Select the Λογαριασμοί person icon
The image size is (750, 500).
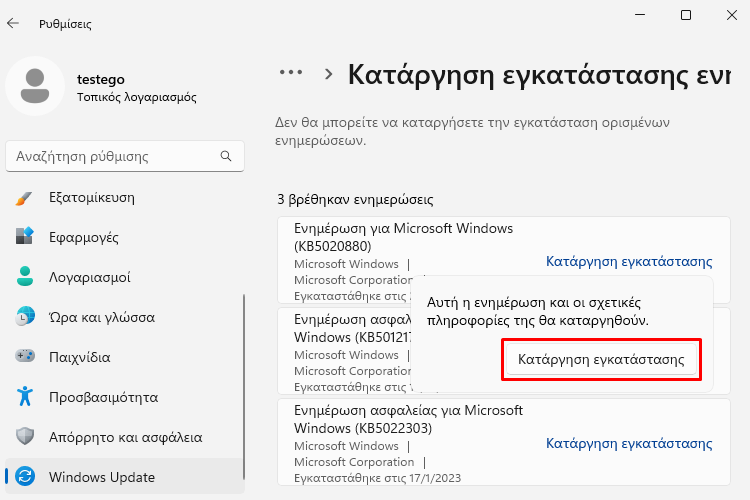click(x=25, y=277)
